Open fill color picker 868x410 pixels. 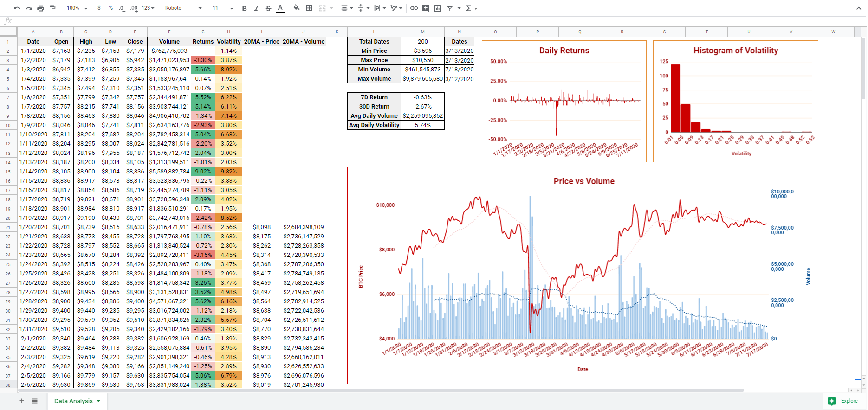click(x=297, y=8)
